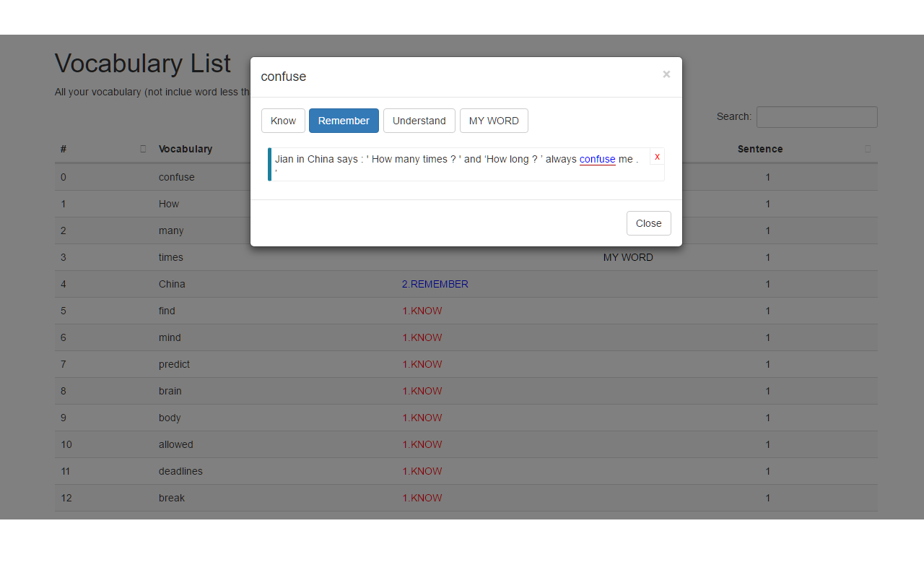Open sentence count for China row
This screenshot has height=578, width=924.
tap(768, 284)
